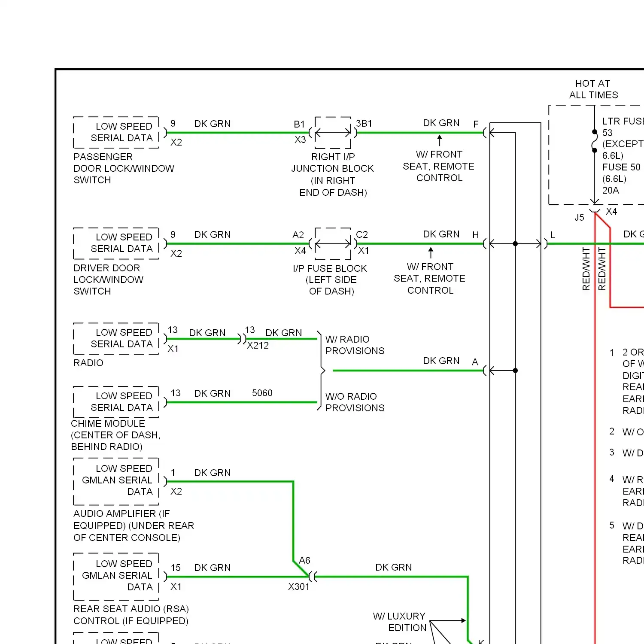This screenshot has width=644, height=644.
Task: Click the FUSE 50 text
Action: [621, 167]
